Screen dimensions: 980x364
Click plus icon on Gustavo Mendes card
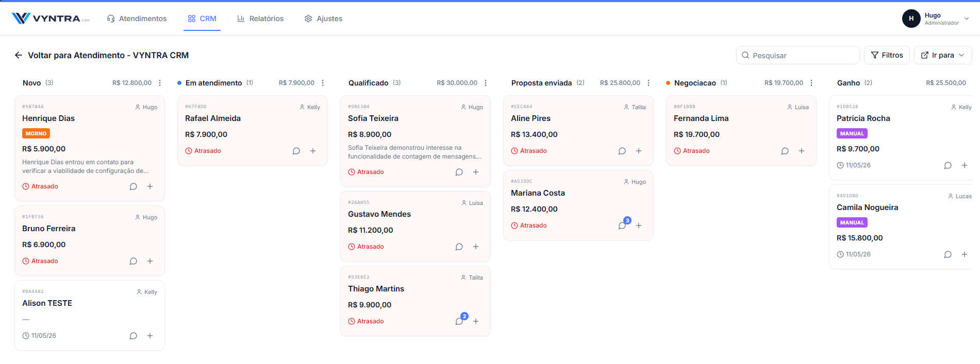point(476,247)
